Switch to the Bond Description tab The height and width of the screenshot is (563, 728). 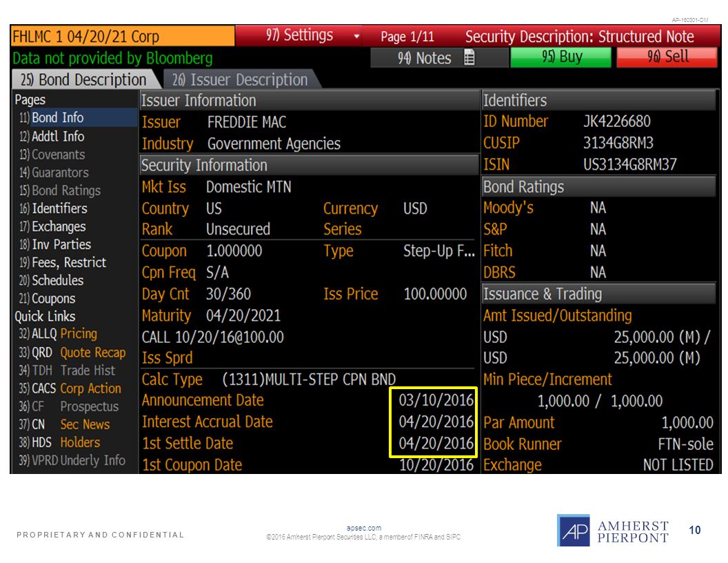[x=83, y=79]
